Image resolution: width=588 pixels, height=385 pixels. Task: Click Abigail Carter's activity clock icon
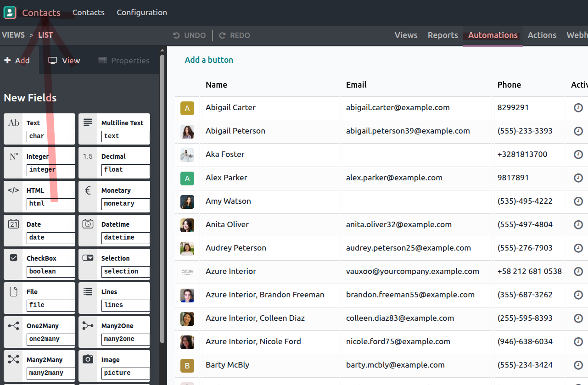578,108
